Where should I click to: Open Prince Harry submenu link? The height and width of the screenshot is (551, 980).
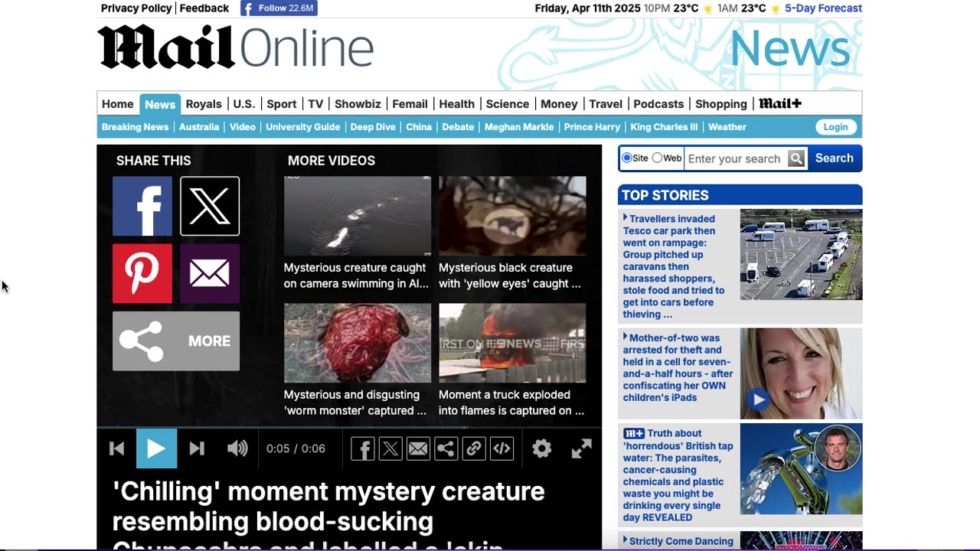coord(592,127)
